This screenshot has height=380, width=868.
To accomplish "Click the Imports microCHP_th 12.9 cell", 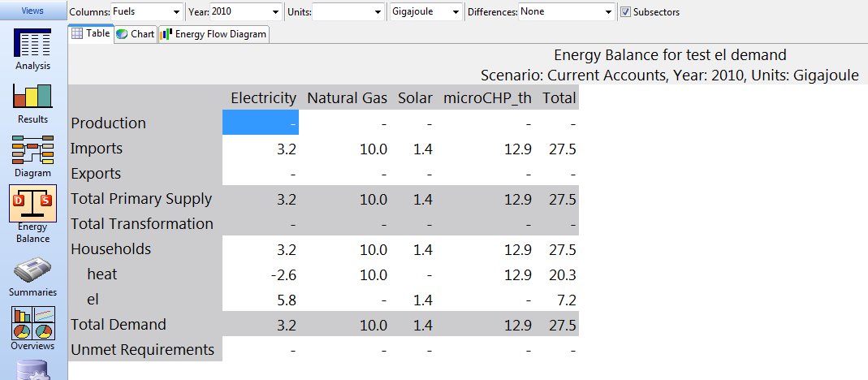I will [x=486, y=149].
